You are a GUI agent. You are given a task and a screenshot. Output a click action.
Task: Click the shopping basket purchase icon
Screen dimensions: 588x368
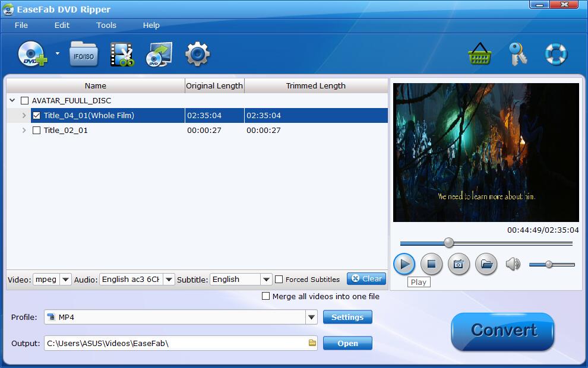click(x=479, y=55)
